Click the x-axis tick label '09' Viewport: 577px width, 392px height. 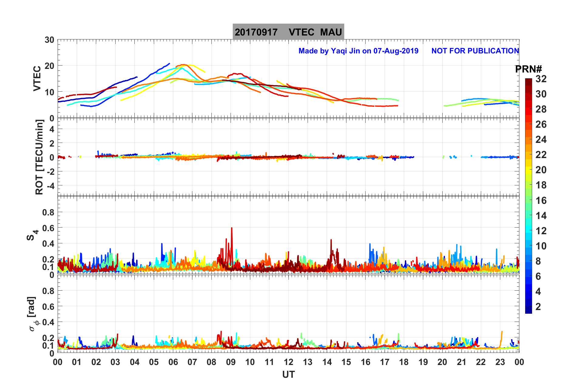231,362
